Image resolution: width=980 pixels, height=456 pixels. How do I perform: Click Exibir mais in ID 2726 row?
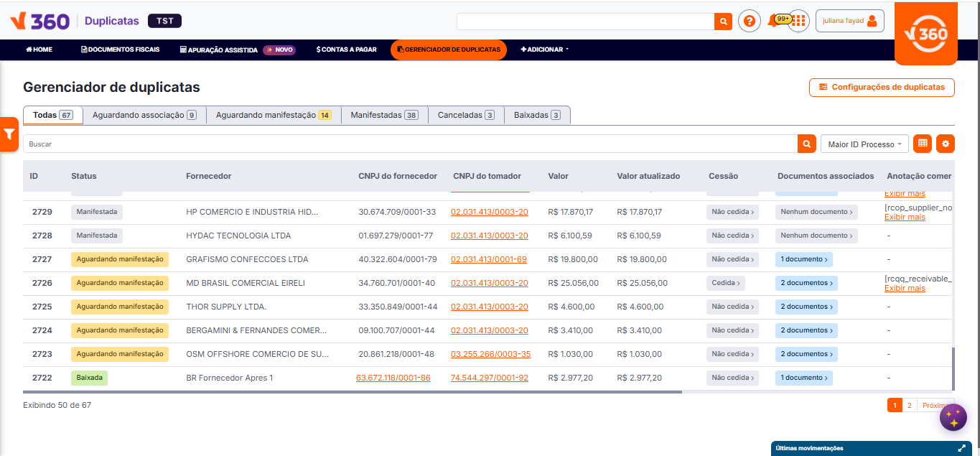(x=905, y=289)
